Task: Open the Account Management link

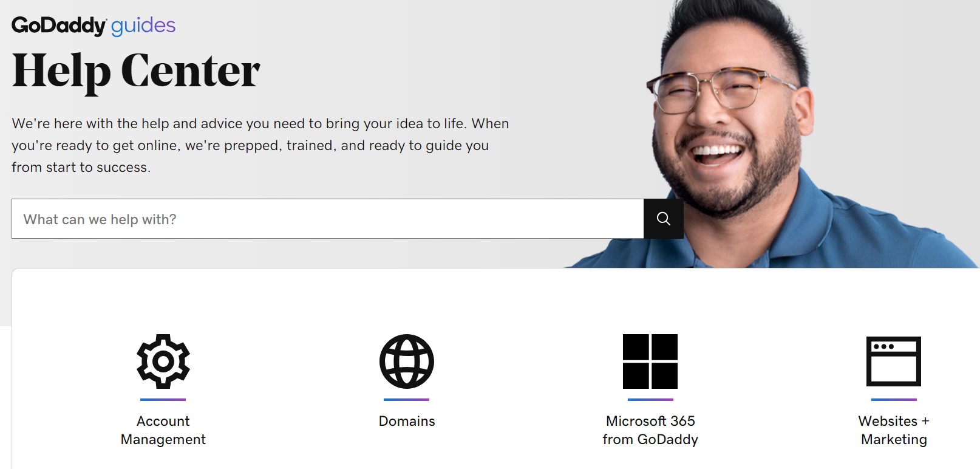Action: (x=163, y=430)
